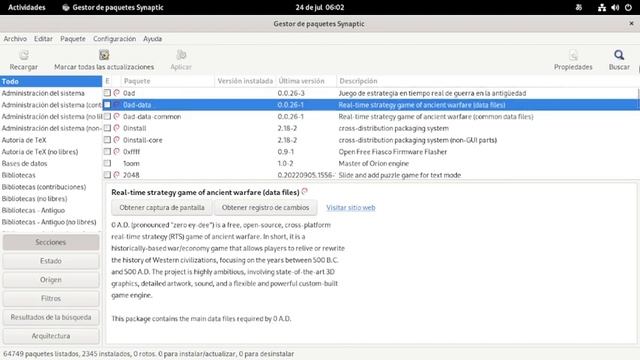
Task: Toggle status checkbox for 0ad-data-common
Action: tap(107, 116)
